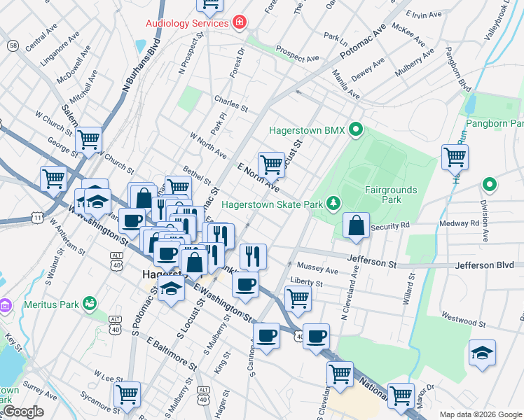Select restaurant marker left of Mussey Ave

(x=254, y=257)
